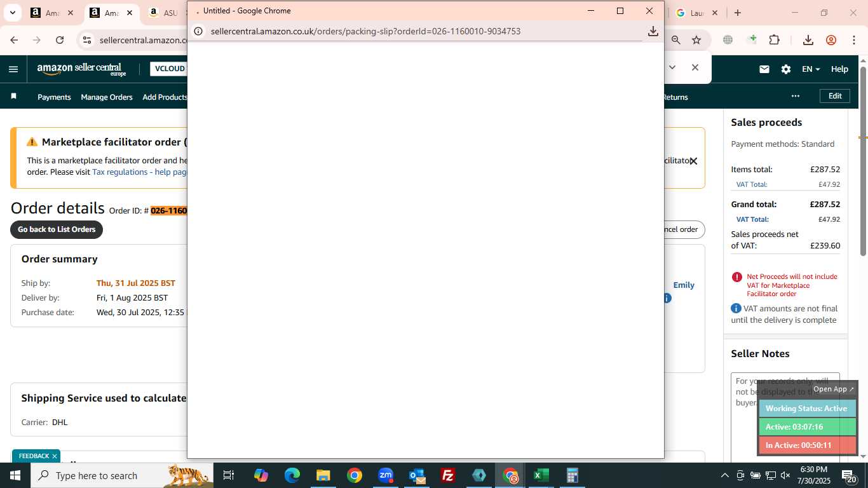Open Task View on taskbar
This screenshot has width=868, height=488.
[x=229, y=475]
